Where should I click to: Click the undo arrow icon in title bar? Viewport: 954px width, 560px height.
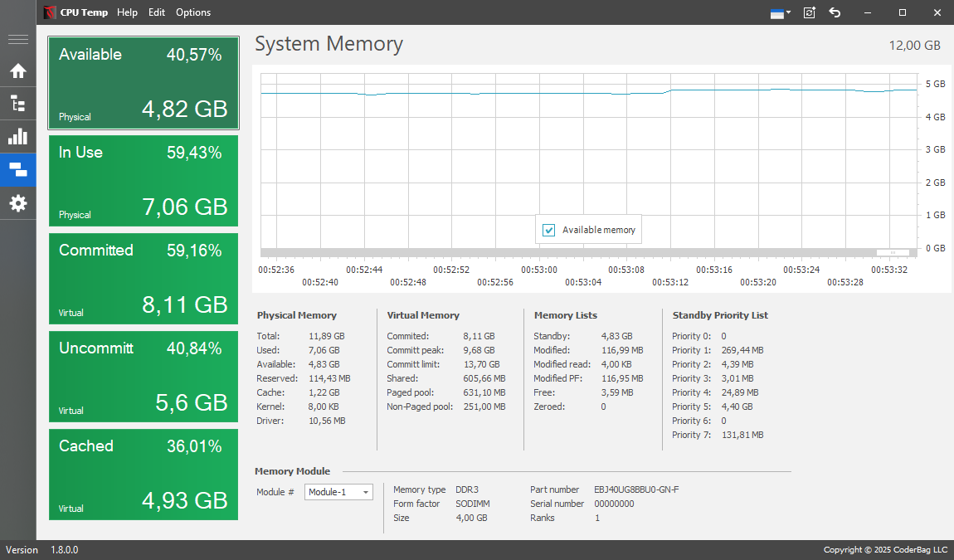835,12
